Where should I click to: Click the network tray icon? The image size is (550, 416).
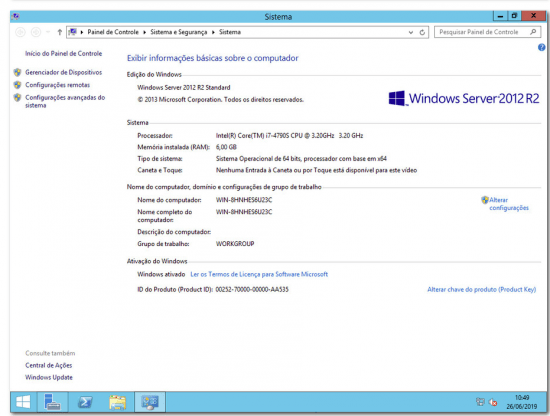click(x=480, y=402)
